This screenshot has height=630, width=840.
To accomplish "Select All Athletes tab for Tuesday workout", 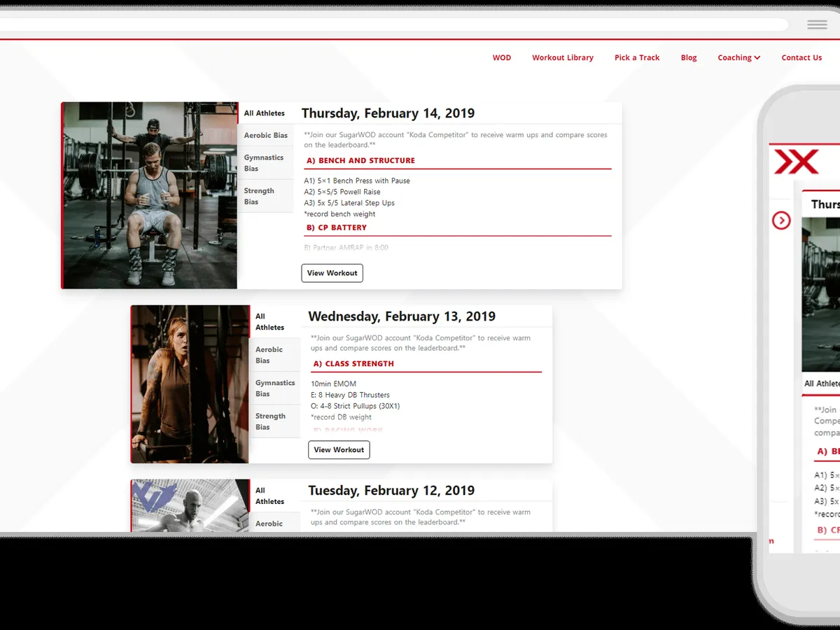I will tap(275, 496).
